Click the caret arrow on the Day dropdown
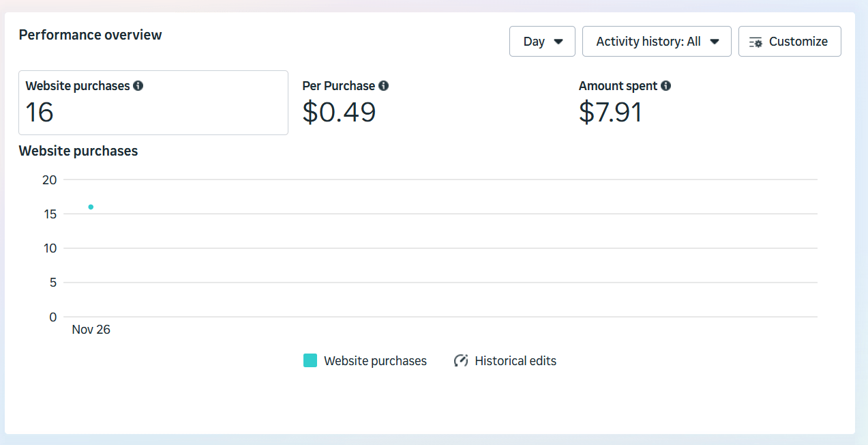The image size is (868, 445). (x=558, y=42)
